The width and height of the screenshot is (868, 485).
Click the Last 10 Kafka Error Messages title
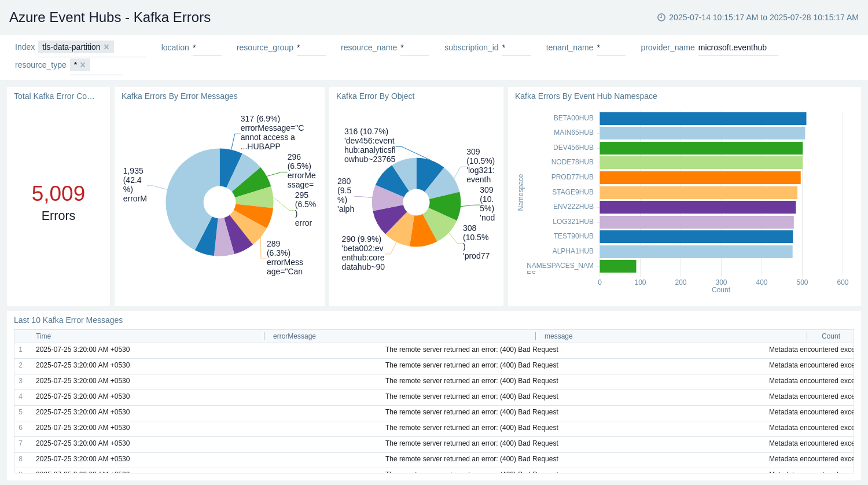tap(68, 320)
